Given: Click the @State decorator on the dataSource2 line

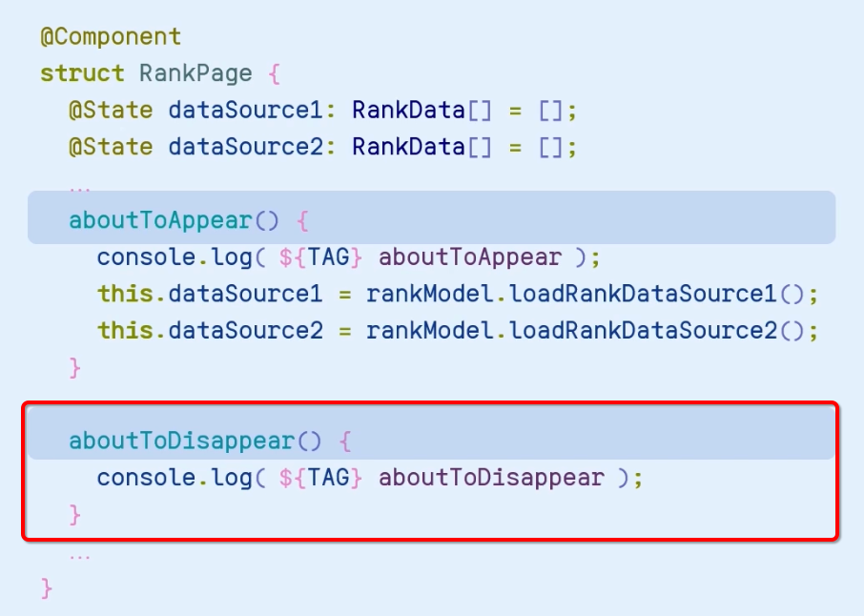Looking at the screenshot, I should click(x=111, y=147).
